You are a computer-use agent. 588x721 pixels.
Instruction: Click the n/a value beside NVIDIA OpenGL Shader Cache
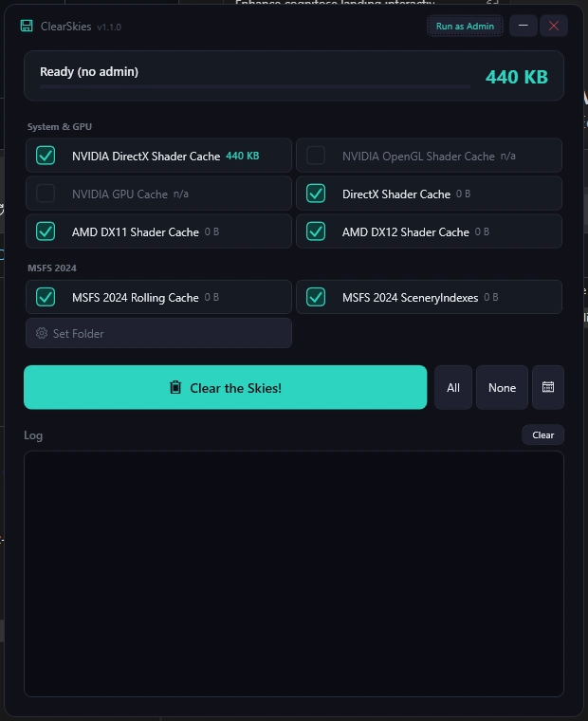[507, 157]
